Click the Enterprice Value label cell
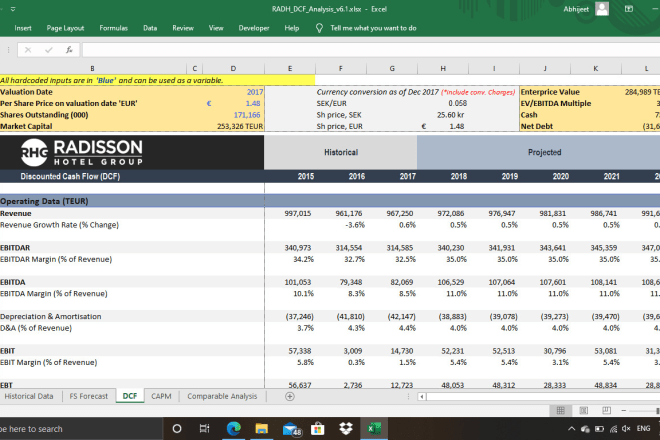This screenshot has width=660, height=440. tap(550, 92)
